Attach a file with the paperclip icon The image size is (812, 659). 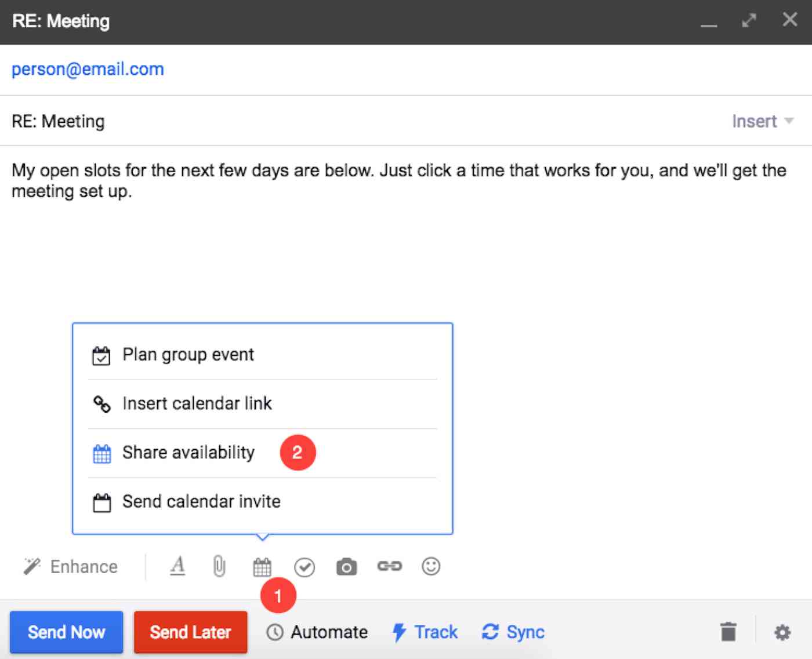click(219, 567)
